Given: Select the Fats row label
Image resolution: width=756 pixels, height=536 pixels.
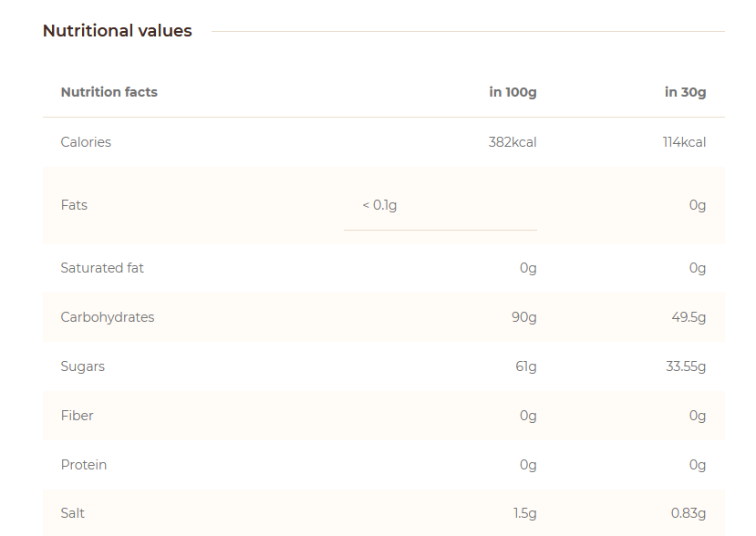Looking at the screenshot, I should pyautogui.click(x=74, y=205).
